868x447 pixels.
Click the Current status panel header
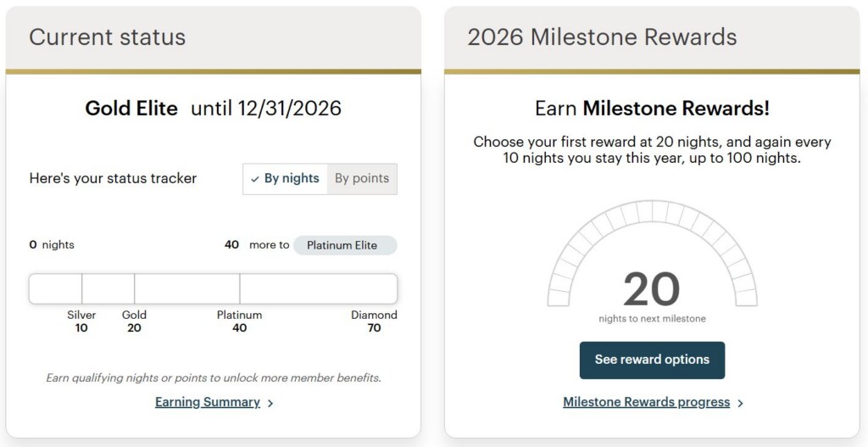tap(108, 37)
